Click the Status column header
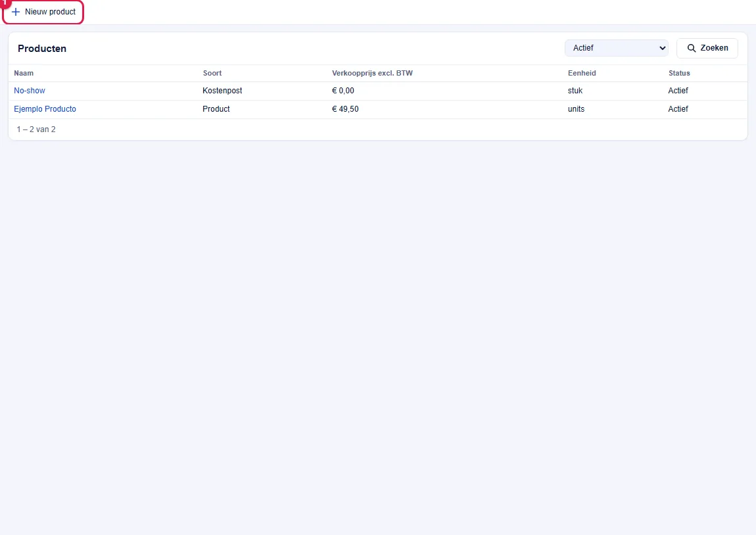 point(679,73)
